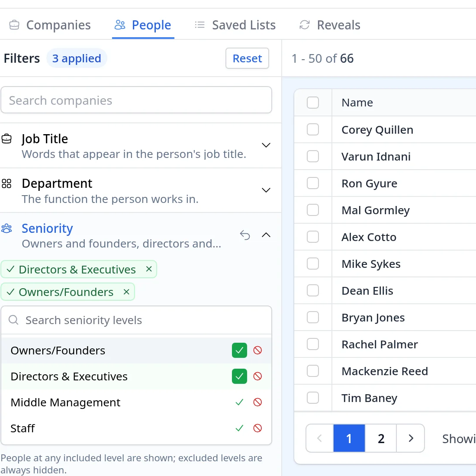
Task: Select all rows with the header checkbox
Action: [313, 103]
